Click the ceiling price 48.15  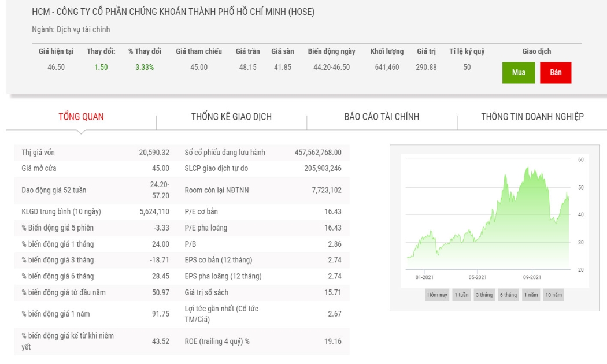click(x=248, y=67)
